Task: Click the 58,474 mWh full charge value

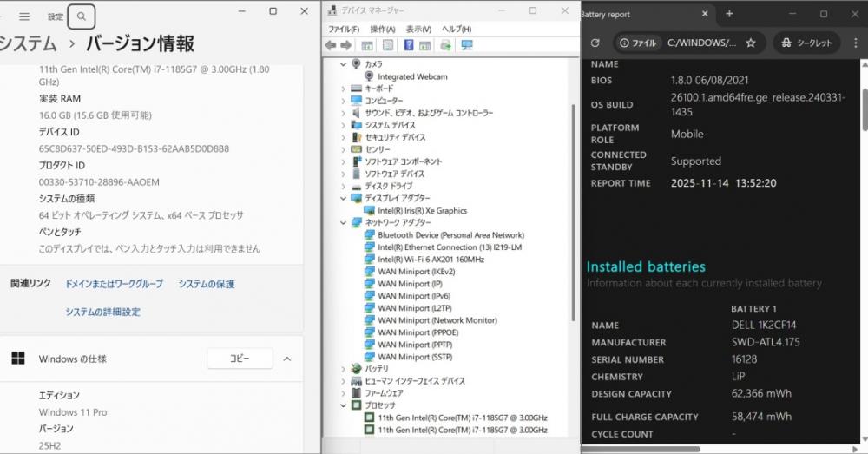Action: tap(761, 417)
